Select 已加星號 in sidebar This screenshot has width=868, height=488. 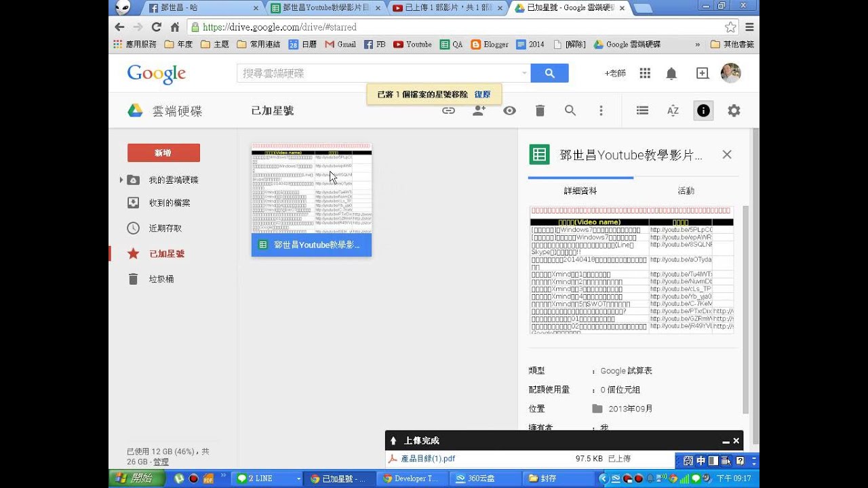pos(167,253)
